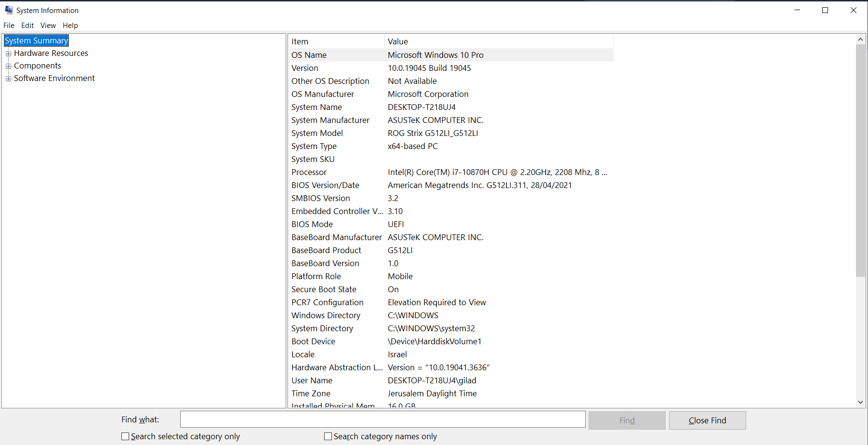Expand the Components tree node

(x=8, y=66)
